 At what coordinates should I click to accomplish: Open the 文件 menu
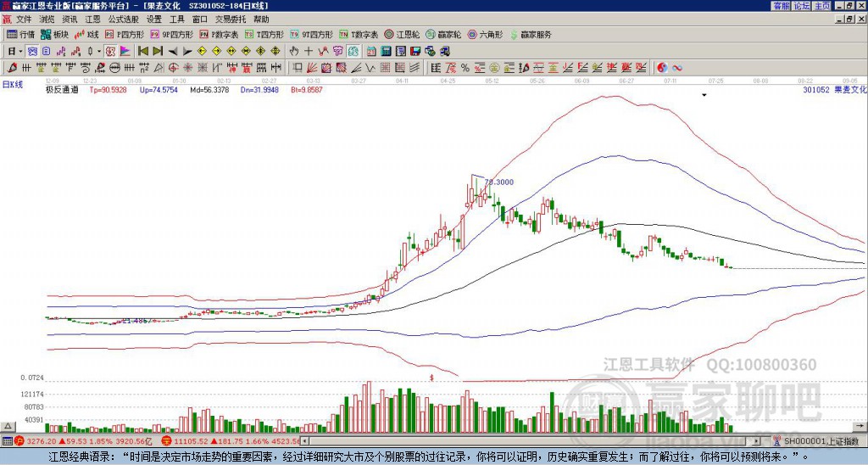(24, 20)
